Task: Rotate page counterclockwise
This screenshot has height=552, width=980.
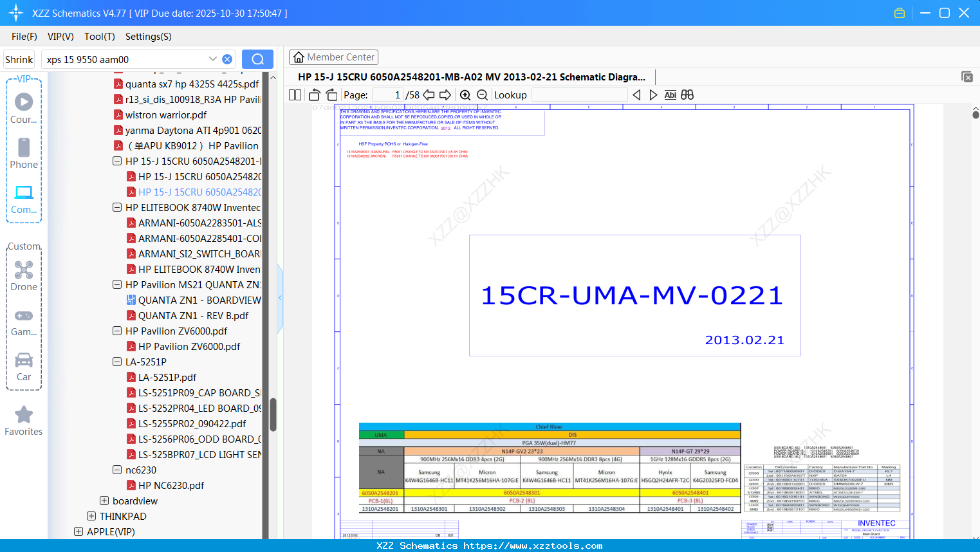Action: [x=314, y=95]
